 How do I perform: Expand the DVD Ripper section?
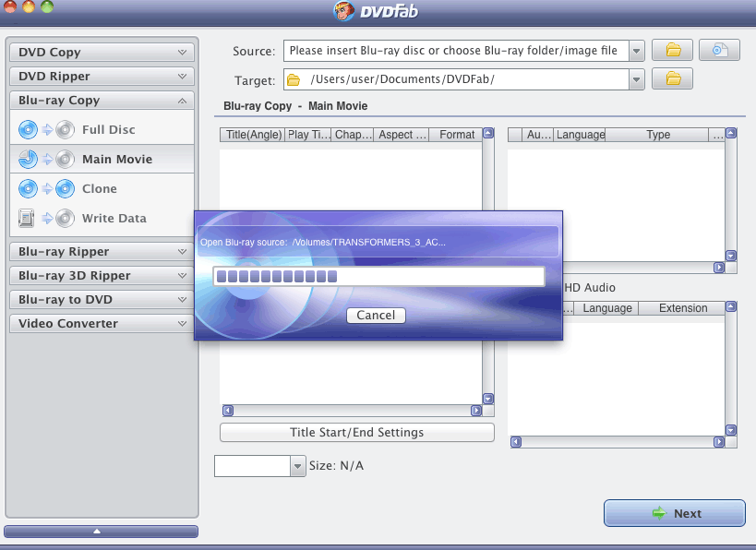[102, 77]
